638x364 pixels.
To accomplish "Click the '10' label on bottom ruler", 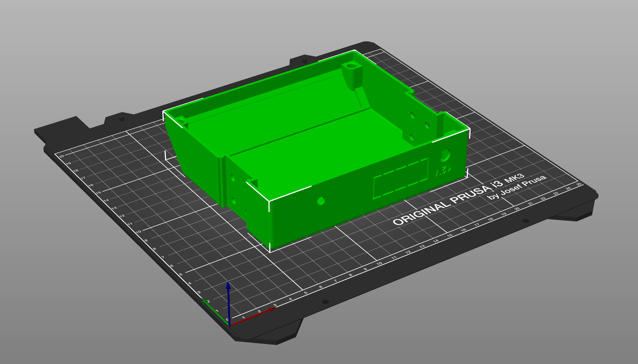I will (379, 263).
